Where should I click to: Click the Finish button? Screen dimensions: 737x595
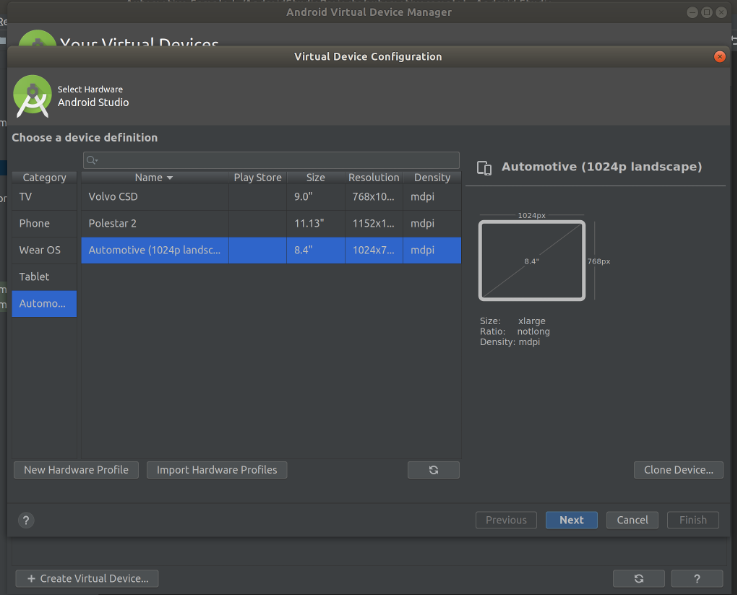pos(693,520)
